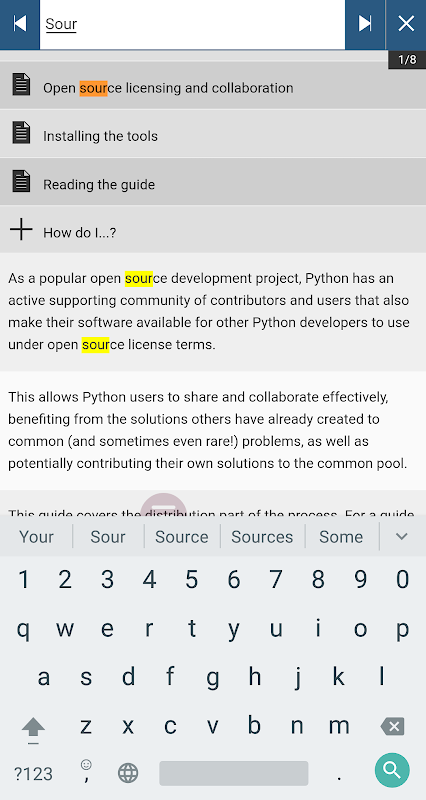Viewport: 426px width, 800px height.
Task: Go to previous search match
Action: click(19, 24)
